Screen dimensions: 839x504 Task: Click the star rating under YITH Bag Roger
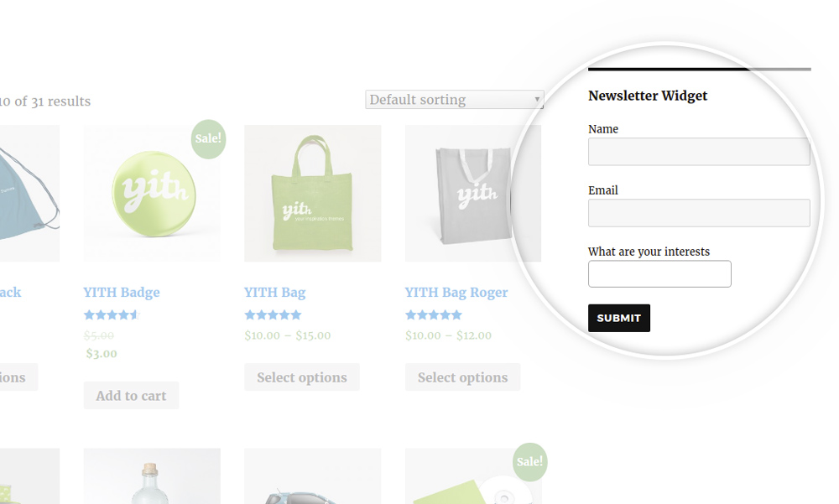[x=434, y=314]
